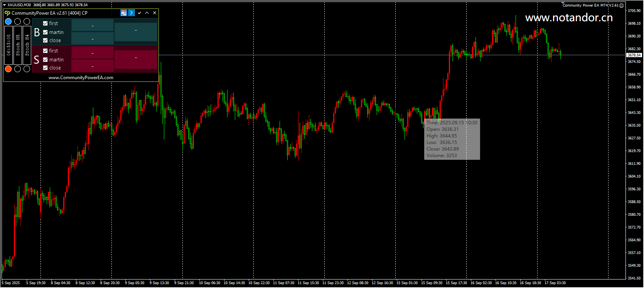644x288 pixels.
Task: Click the checkmark icon in EA panel header
Action: pos(139,13)
